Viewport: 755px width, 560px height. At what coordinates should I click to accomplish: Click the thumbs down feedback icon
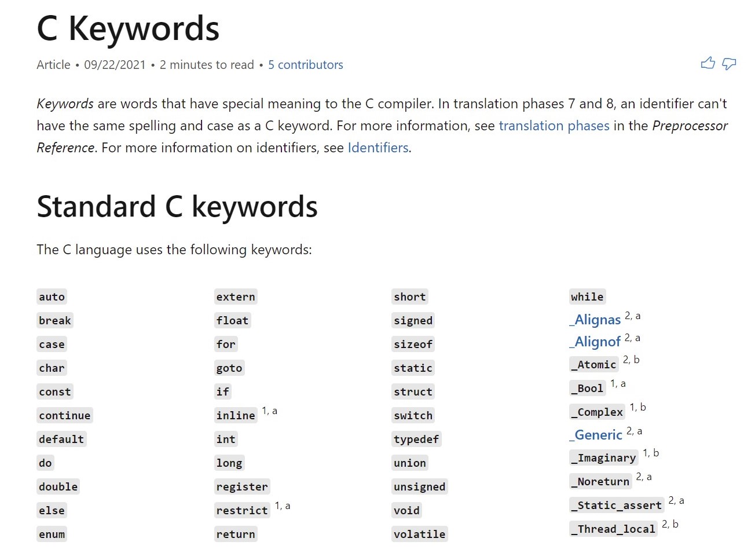pos(729,63)
